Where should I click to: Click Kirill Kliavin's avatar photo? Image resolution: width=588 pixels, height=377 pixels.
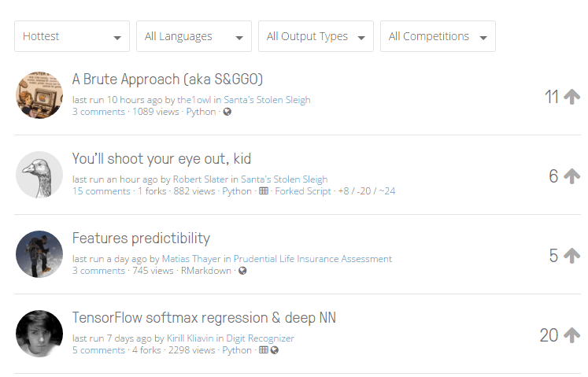(x=39, y=334)
